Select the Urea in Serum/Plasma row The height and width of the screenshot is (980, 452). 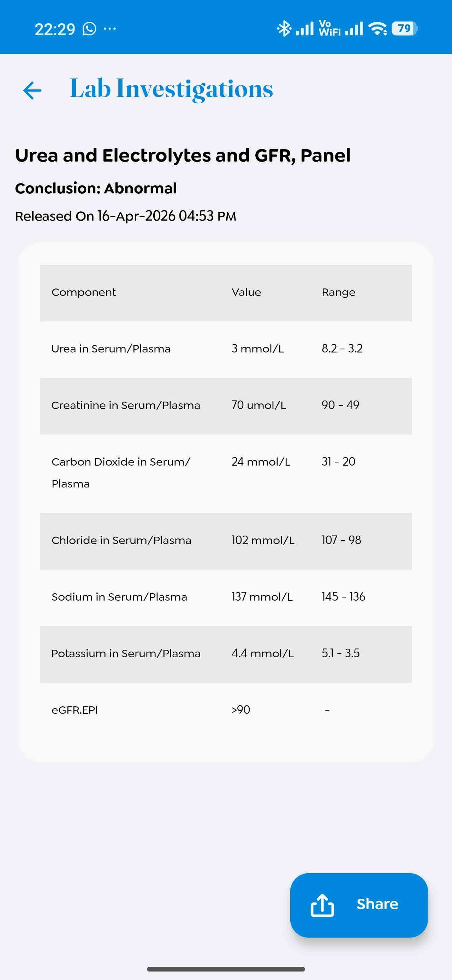point(226,349)
